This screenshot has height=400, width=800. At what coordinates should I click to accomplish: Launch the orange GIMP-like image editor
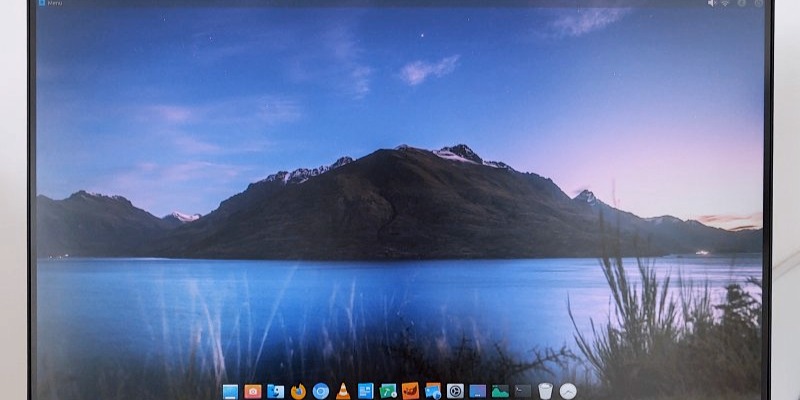[x=410, y=391]
